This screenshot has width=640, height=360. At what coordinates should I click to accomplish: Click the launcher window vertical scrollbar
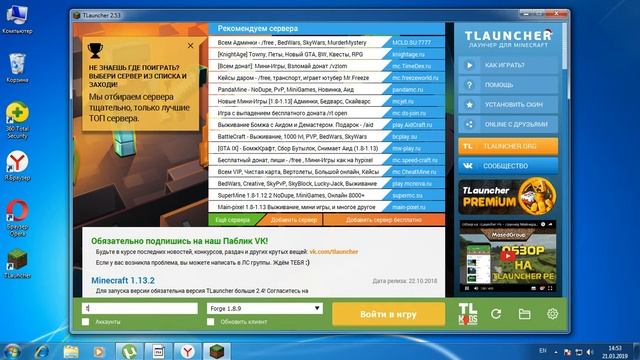click(564, 46)
